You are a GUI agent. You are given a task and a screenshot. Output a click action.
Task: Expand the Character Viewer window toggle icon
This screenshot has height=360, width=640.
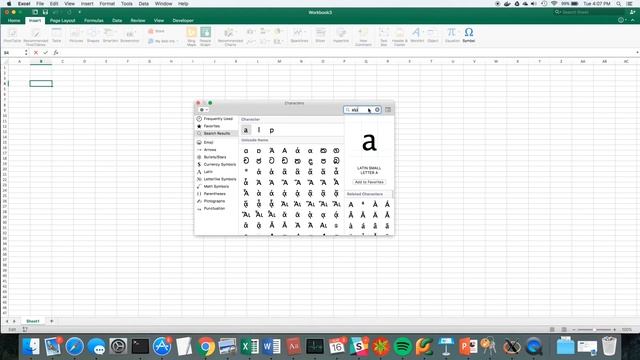(x=388, y=109)
